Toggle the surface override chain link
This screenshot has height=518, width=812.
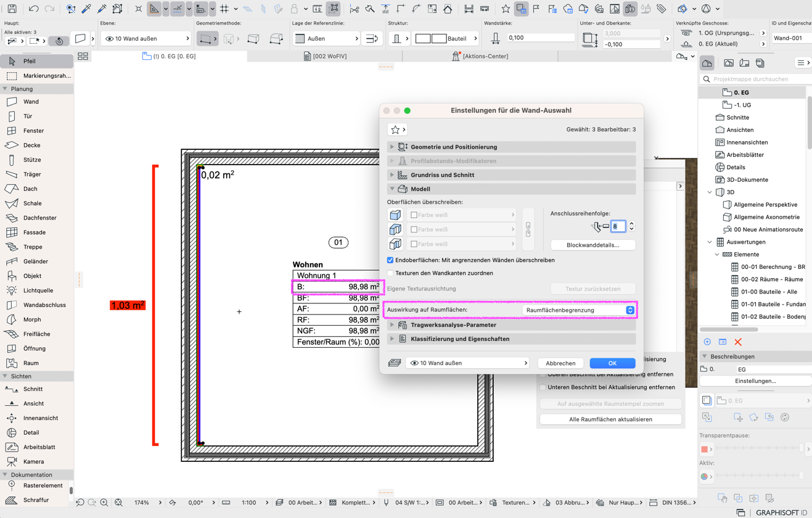point(528,229)
